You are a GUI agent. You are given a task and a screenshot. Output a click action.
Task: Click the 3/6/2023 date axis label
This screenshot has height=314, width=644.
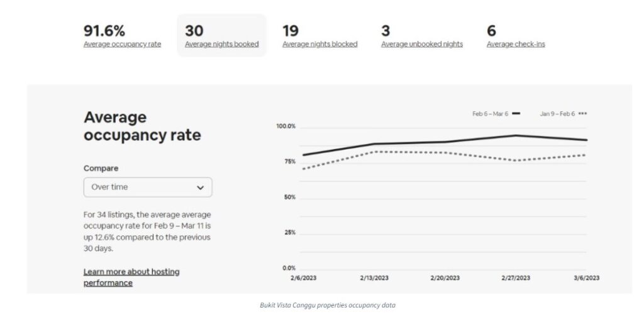pos(585,278)
